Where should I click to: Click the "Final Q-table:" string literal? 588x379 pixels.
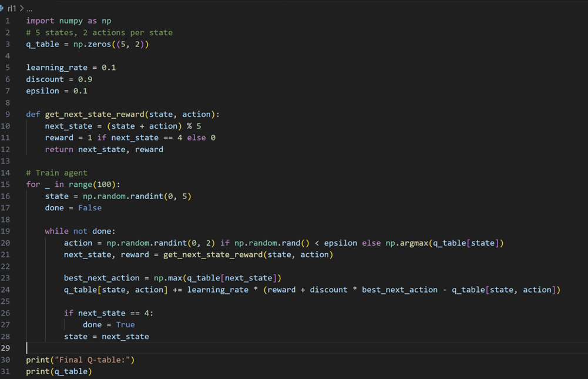[92, 360]
